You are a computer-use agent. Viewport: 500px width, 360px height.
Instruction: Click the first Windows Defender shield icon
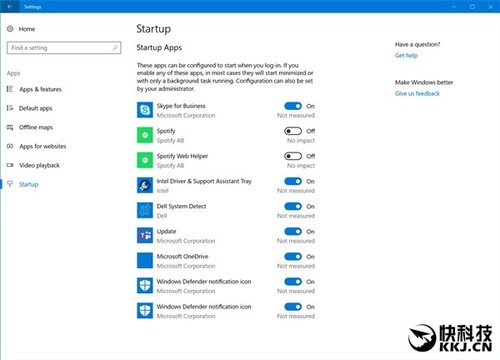click(x=145, y=286)
